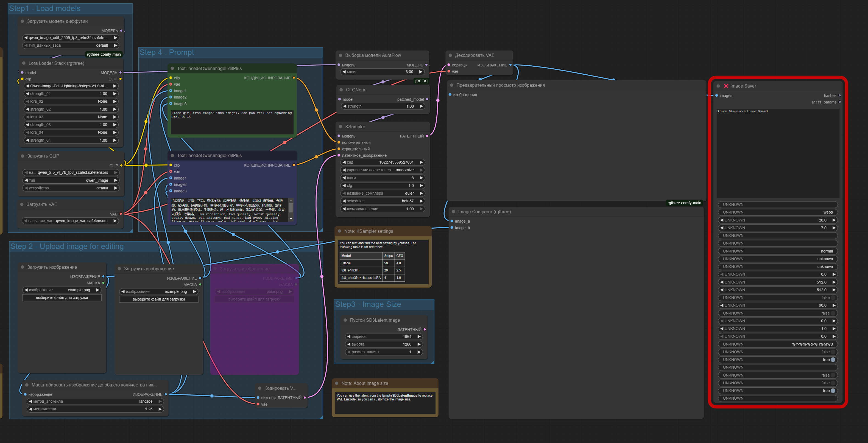Toggle the false switch directly below the date format field
This screenshot has width=868, height=443.
click(x=833, y=352)
